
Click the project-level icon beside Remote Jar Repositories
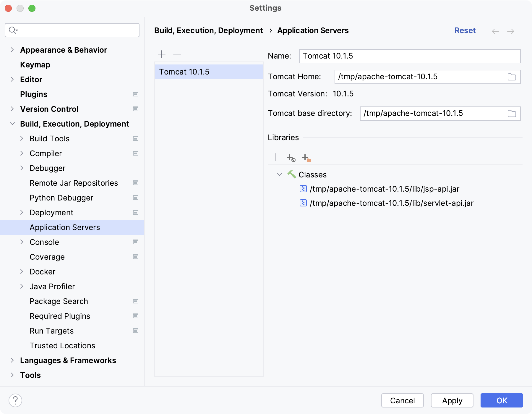136,183
